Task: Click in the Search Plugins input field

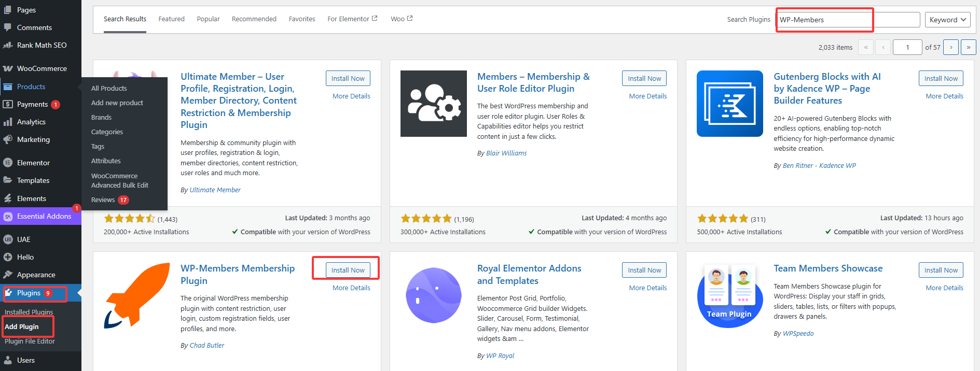Action: (848, 20)
